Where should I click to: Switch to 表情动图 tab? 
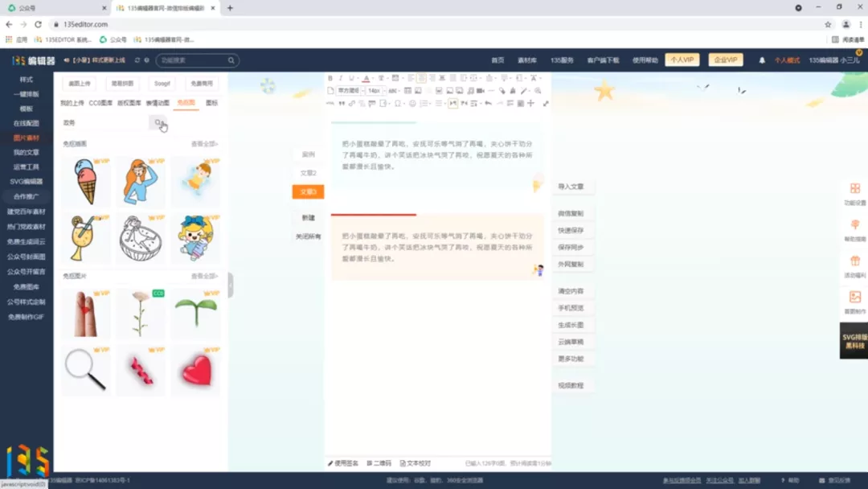[158, 103]
